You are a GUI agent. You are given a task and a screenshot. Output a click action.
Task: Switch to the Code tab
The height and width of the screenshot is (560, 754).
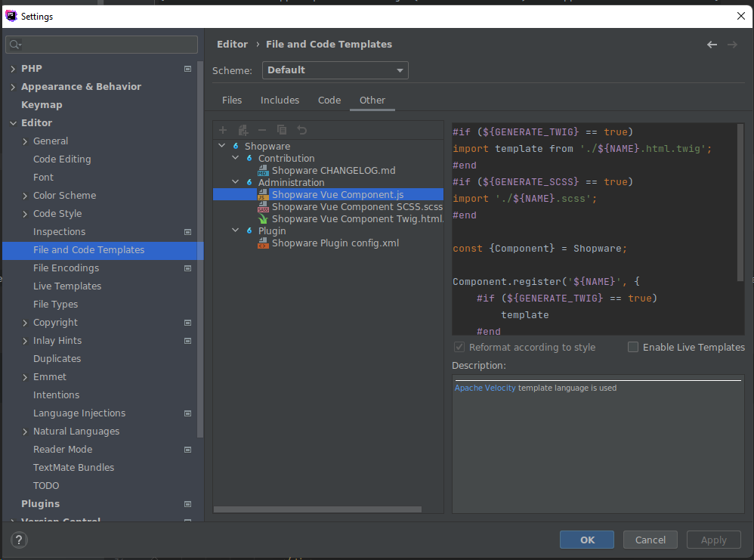point(329,99)
